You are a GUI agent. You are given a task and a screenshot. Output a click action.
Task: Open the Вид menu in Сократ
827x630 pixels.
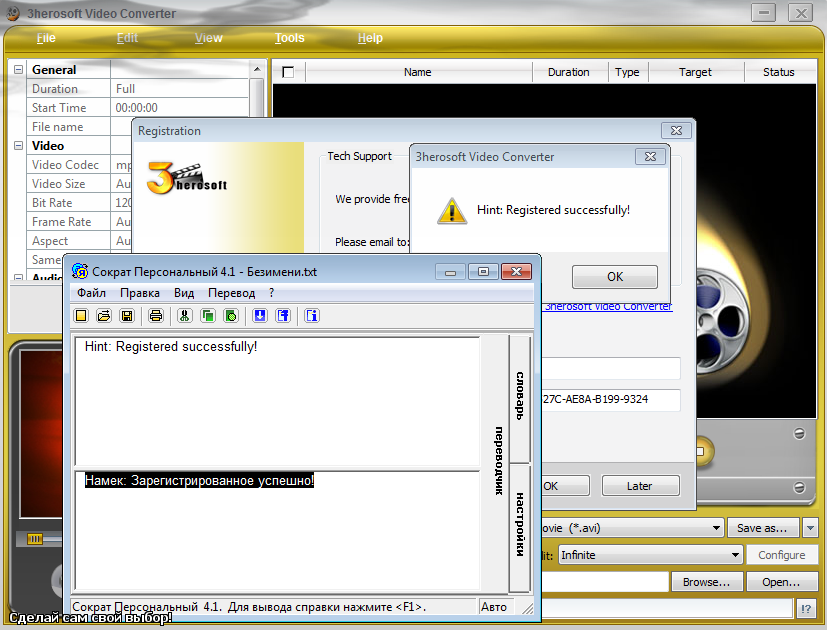point(184,293)
